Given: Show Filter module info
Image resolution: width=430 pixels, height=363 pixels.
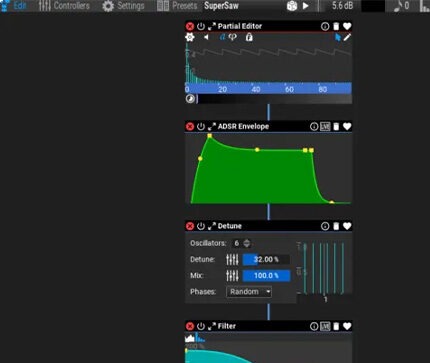Looking at the screenshot, I should (314, 326).
